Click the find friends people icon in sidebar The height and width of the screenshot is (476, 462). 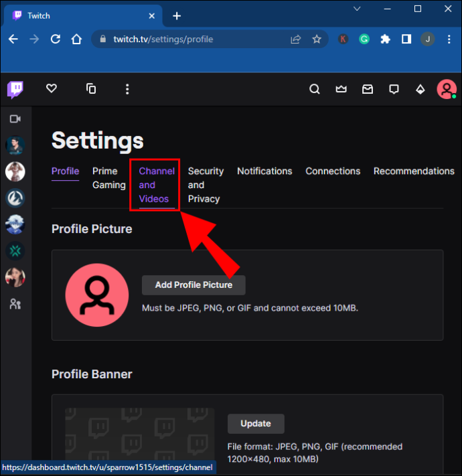click(x=15, y=304)
